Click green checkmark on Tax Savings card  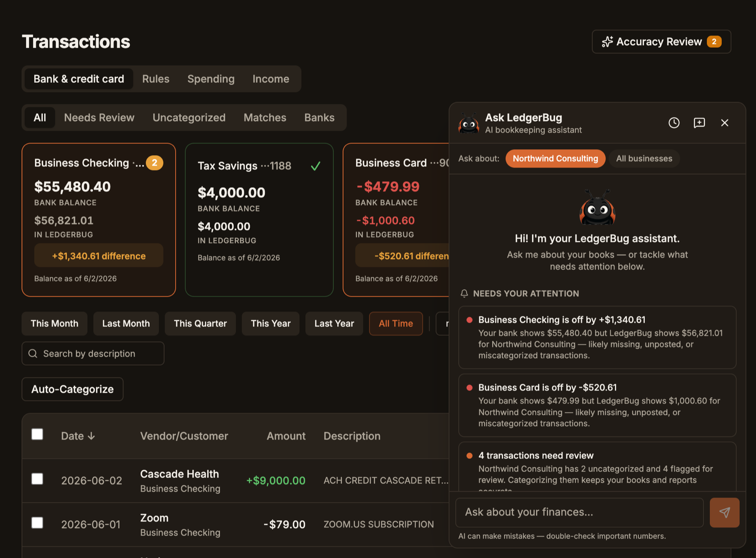click(x=315, y=166)
